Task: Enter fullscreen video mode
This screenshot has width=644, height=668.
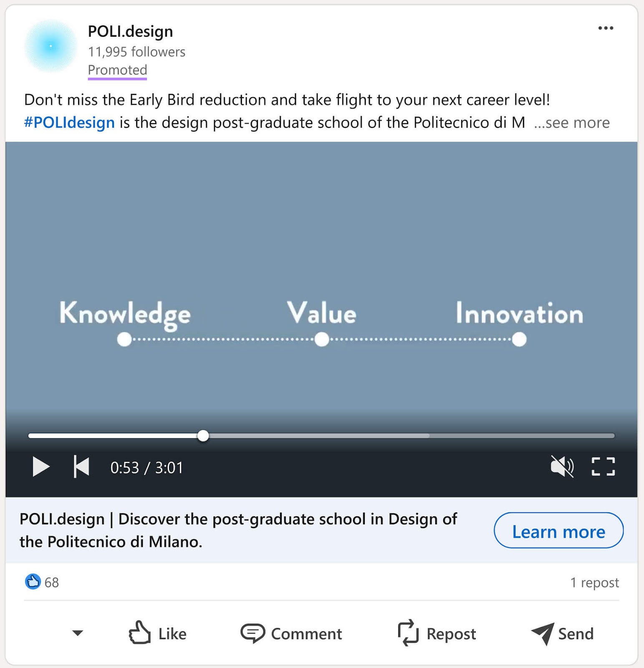Action: (x=603, y=467)
